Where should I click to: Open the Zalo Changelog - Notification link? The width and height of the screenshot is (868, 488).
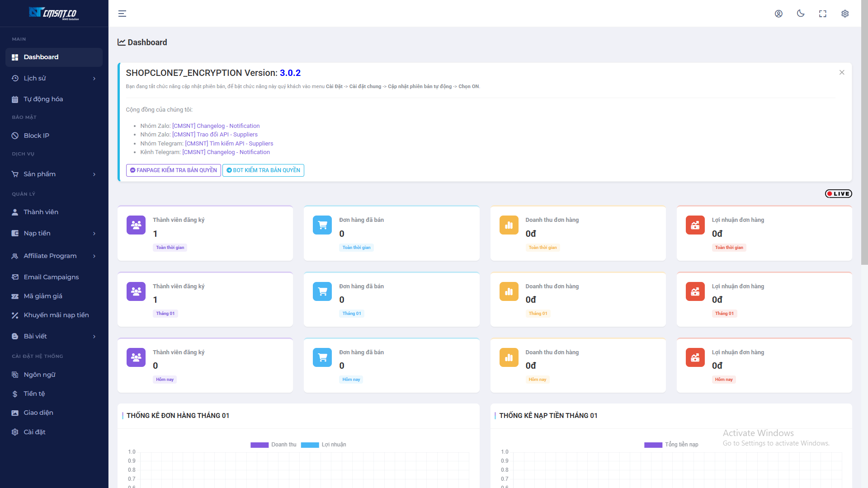point(216,126)
